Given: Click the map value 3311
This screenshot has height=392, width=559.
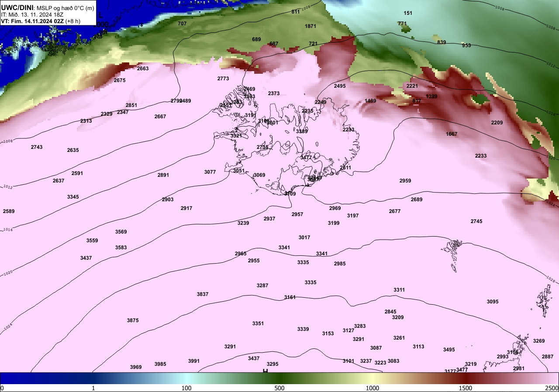Looking at the screenshot, I should (399, 290).
